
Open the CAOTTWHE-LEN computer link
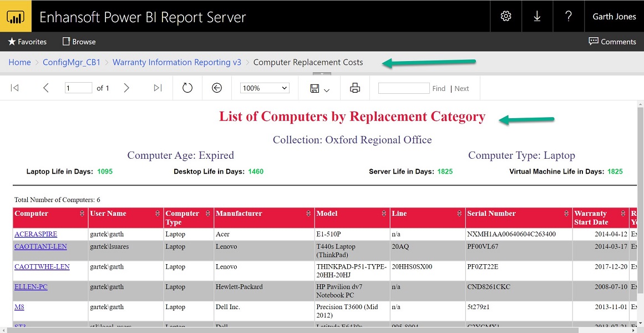tap(42, 266)
